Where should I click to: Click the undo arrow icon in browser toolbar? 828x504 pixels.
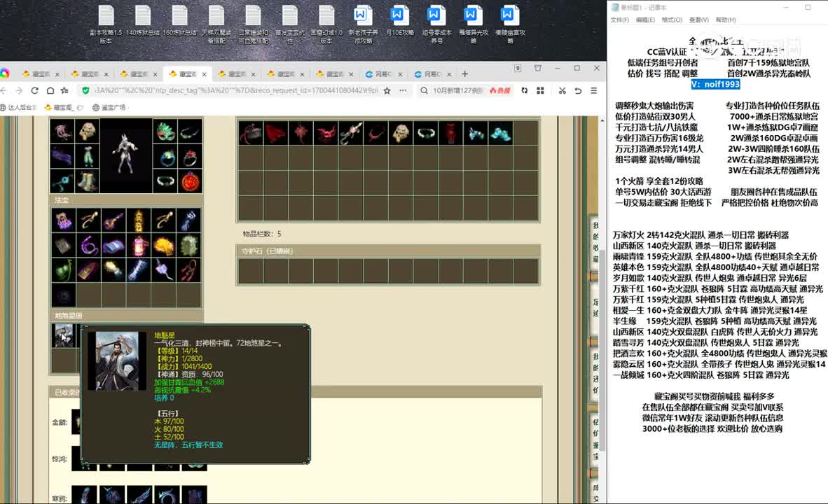[x=578, y=91]
